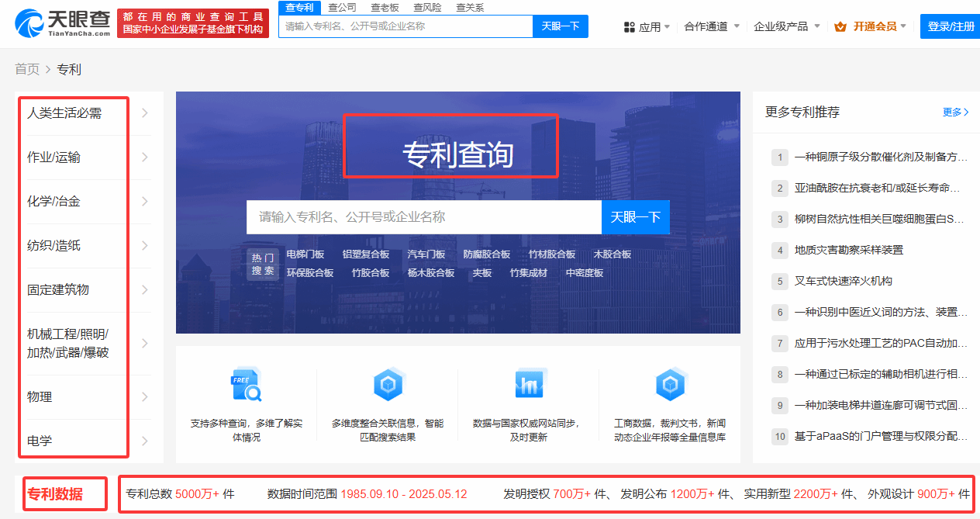Expand the 作业/运输 category arrow

(x=144, y=157)
